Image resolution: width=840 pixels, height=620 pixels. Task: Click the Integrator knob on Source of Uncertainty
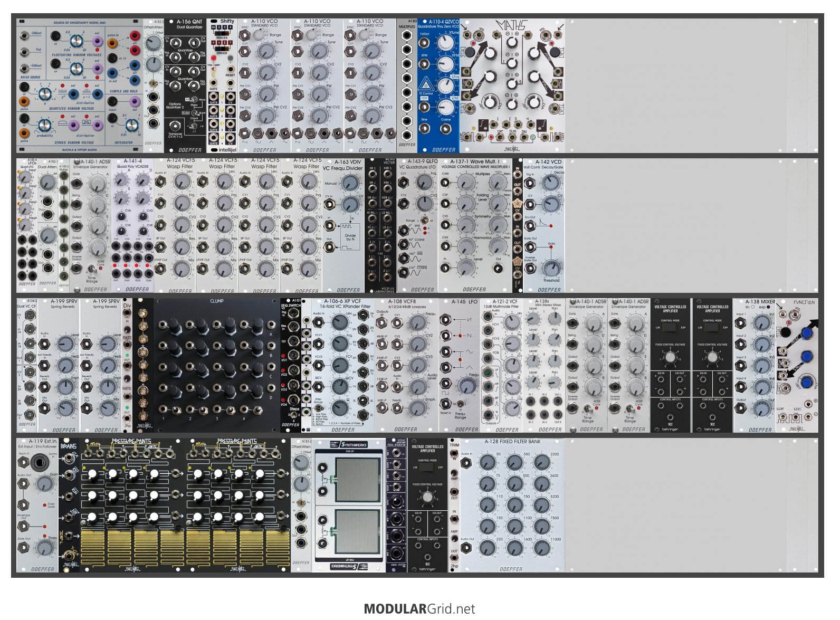(x=131, y=126)
